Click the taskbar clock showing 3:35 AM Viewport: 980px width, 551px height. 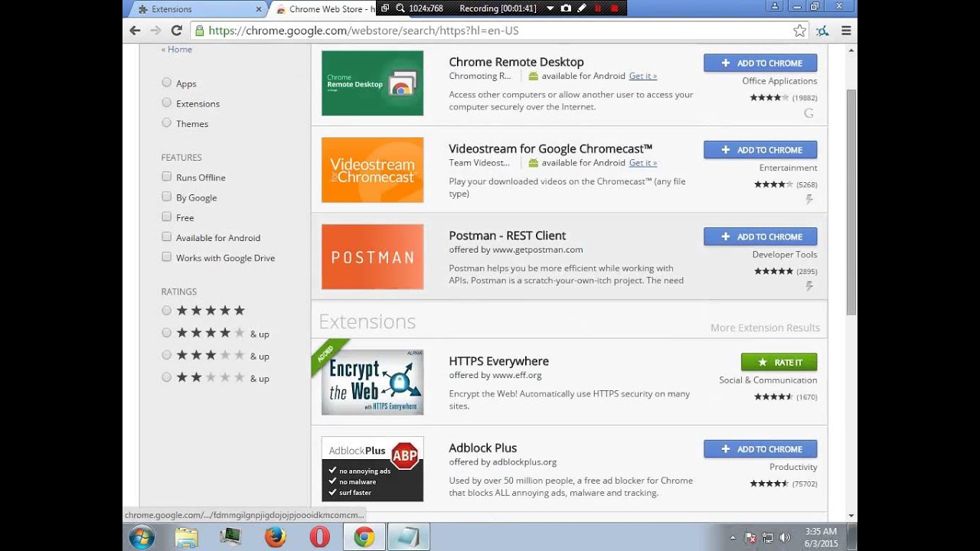tap(821, 537)
